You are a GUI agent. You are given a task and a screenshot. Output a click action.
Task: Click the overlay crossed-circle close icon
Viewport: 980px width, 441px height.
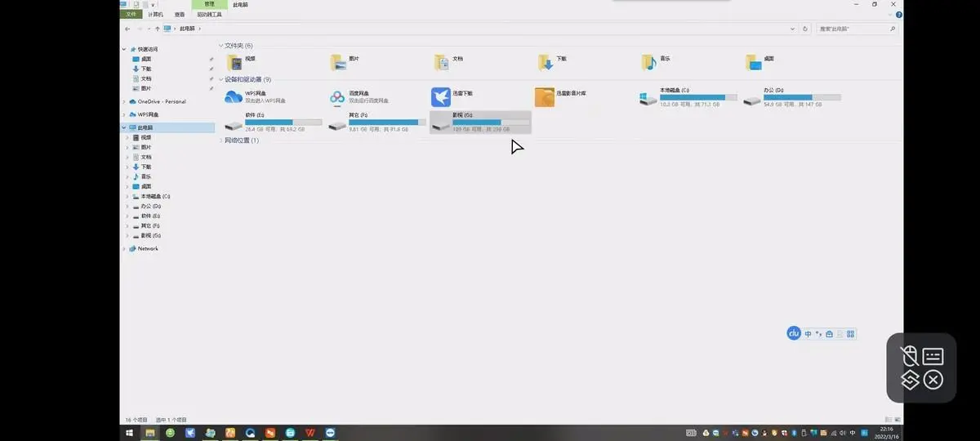[x=933, y=380]
